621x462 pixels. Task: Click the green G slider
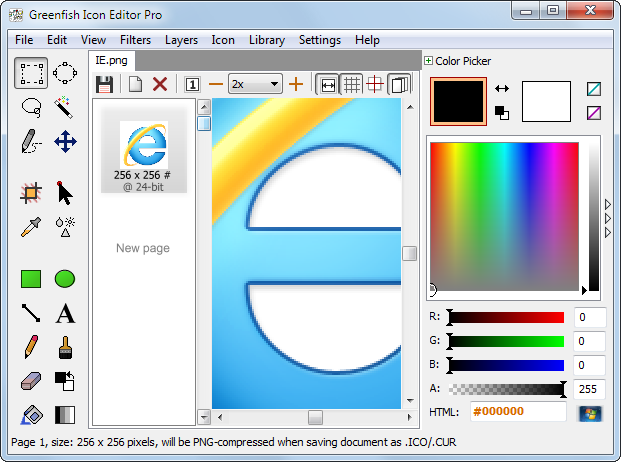[507, 341]
